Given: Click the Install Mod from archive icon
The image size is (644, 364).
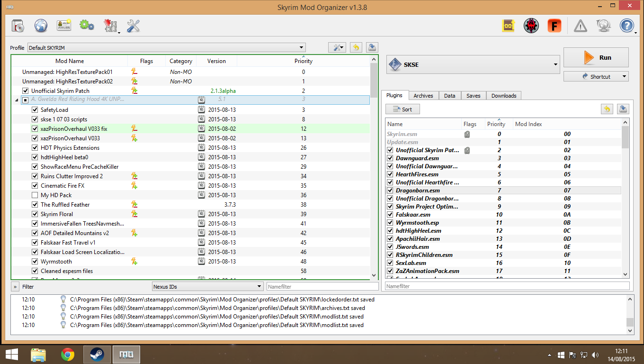Looking at the screenshot, I should [x=18, y=26].
